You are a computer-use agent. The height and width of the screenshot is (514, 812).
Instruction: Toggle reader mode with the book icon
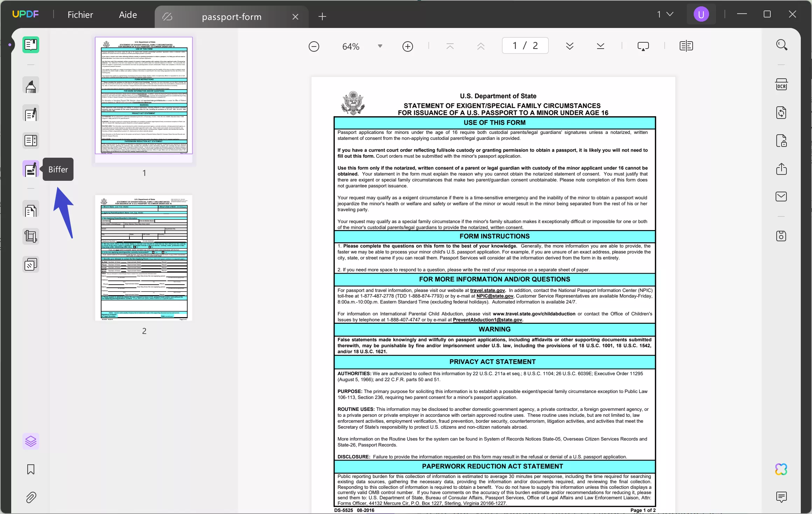click(31, 45)
